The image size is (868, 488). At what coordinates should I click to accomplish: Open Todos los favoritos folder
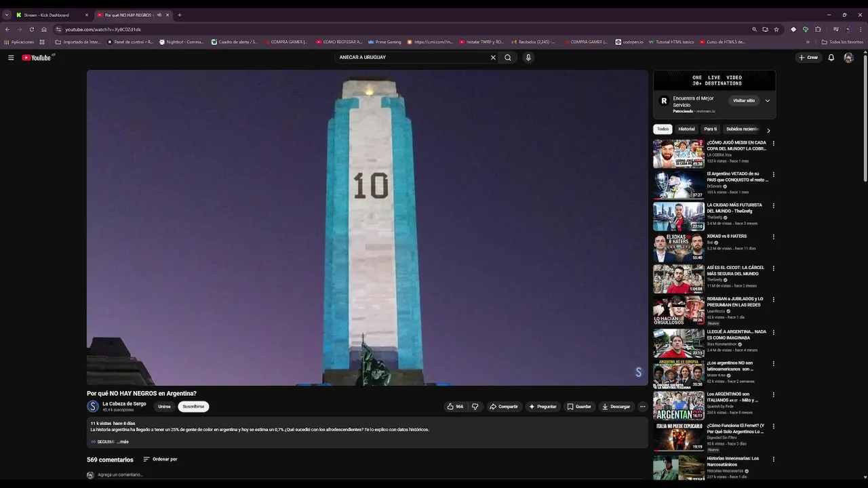coord(842,42)
